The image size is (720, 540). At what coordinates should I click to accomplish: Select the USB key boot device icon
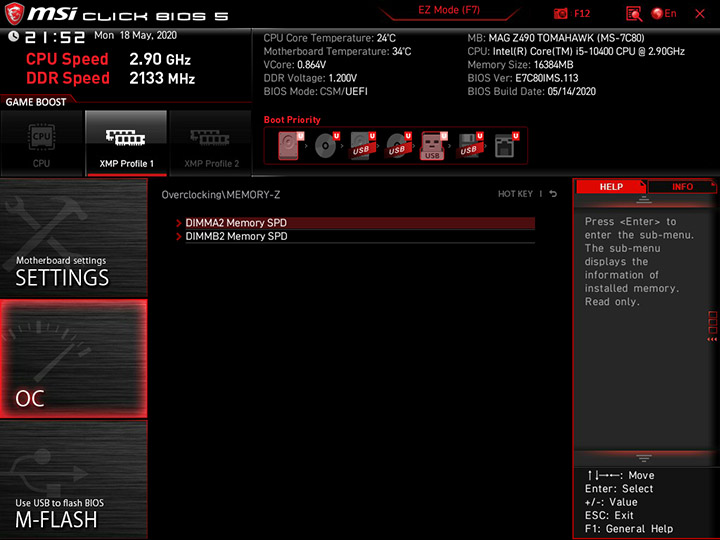[x=433, y=146]
